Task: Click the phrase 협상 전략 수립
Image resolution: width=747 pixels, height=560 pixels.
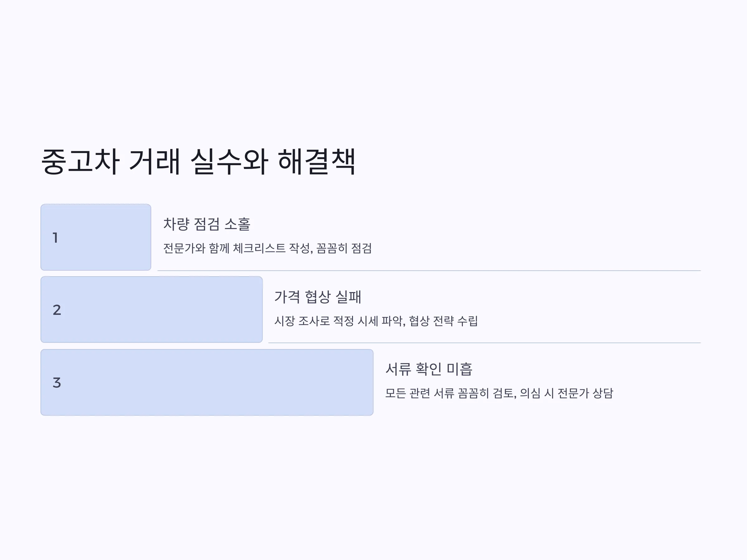Action: [444, 321]
